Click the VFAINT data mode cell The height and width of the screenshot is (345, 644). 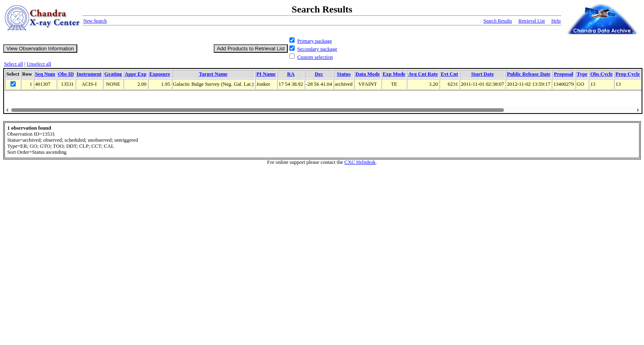coord(367,84)
